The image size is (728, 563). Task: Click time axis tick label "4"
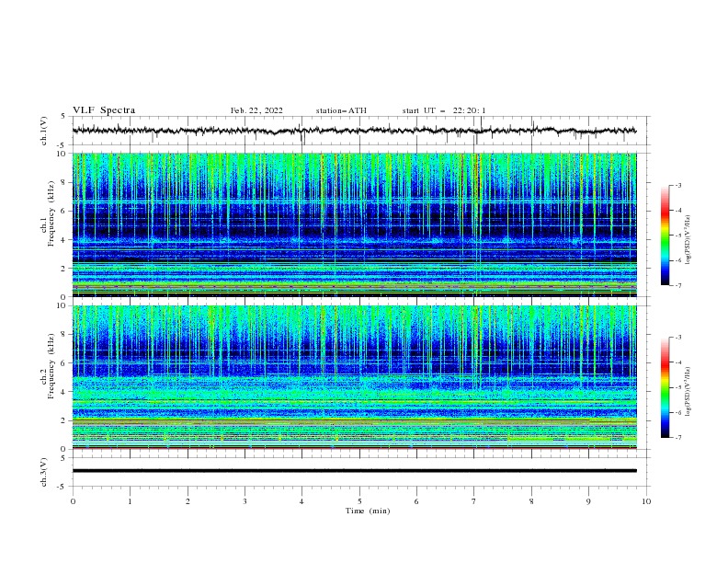tap(301, 501)
